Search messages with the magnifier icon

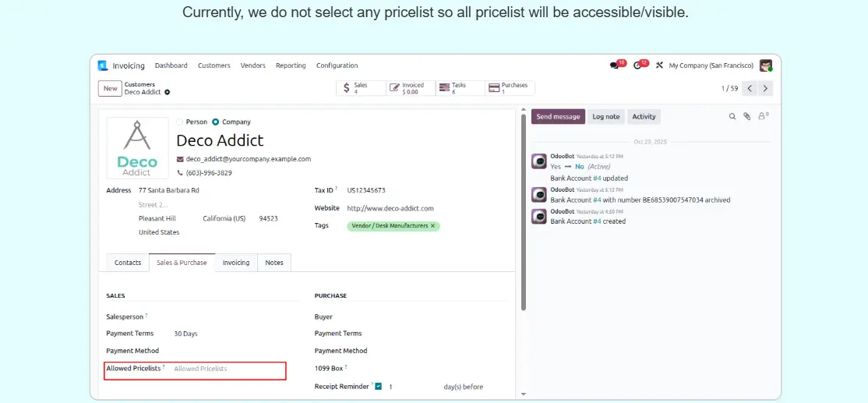[x=732, y=116]
